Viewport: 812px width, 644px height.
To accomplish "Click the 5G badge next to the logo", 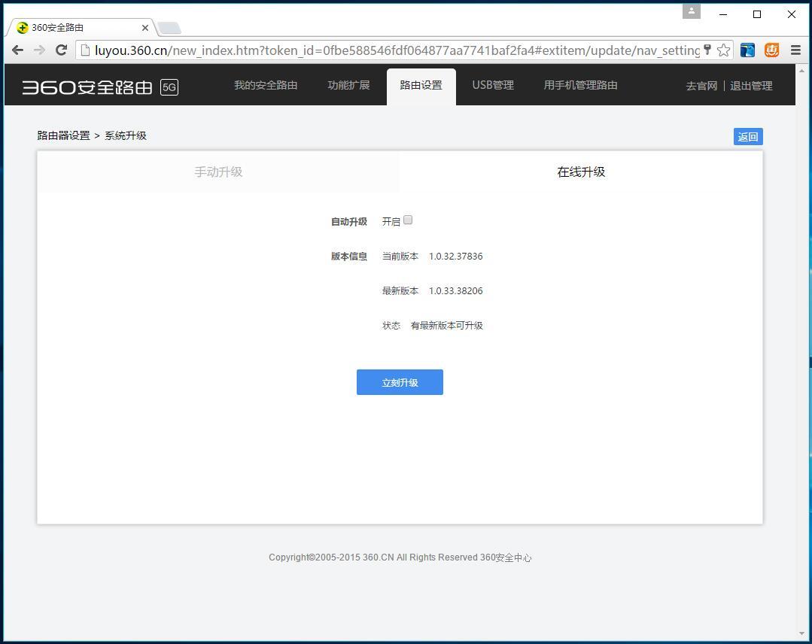I will coord(169,87).
